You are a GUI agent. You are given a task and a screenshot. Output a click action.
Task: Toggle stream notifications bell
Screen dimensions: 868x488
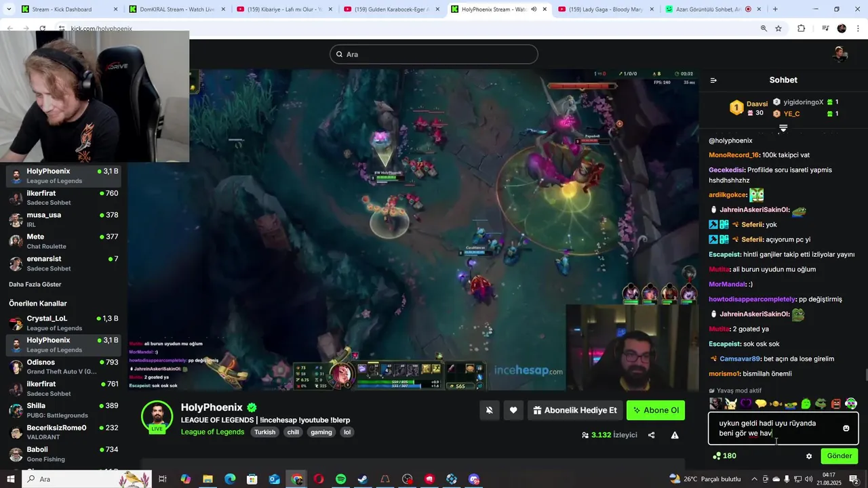489,410
